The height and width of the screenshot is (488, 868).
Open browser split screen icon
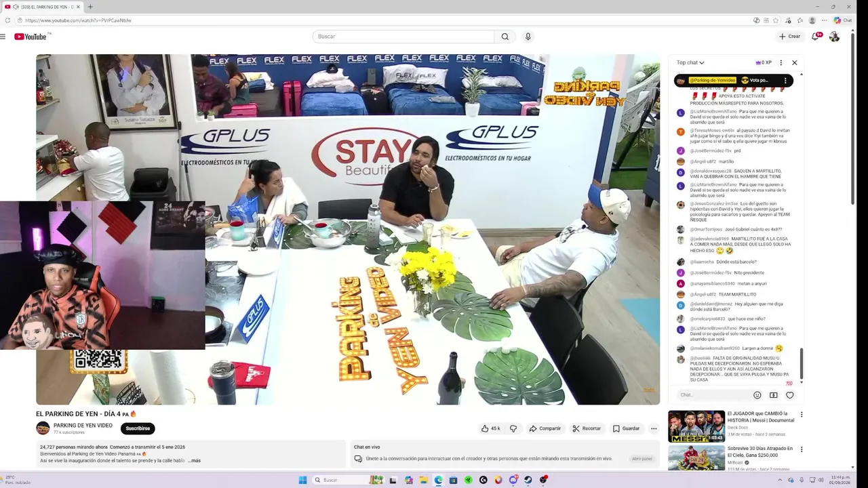point(766,20)
